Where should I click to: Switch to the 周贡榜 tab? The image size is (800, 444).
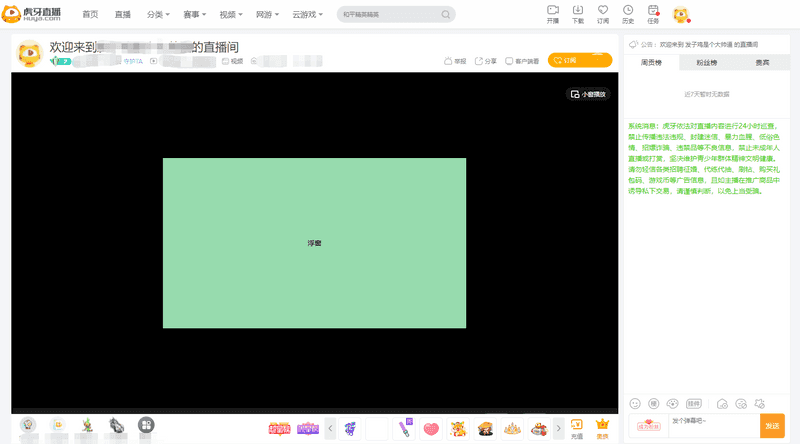pos(651,63)
